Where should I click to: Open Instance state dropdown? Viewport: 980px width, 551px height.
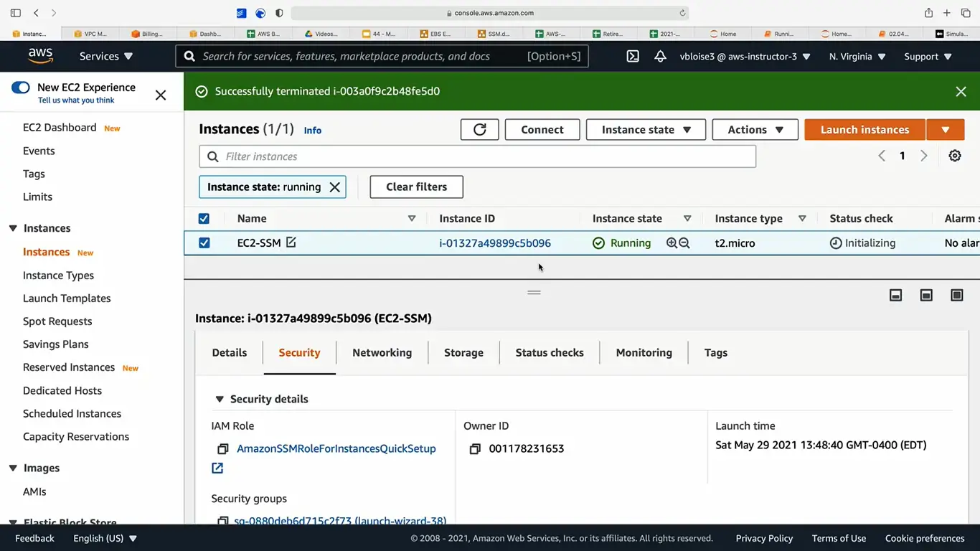click(x=646, y=130)
